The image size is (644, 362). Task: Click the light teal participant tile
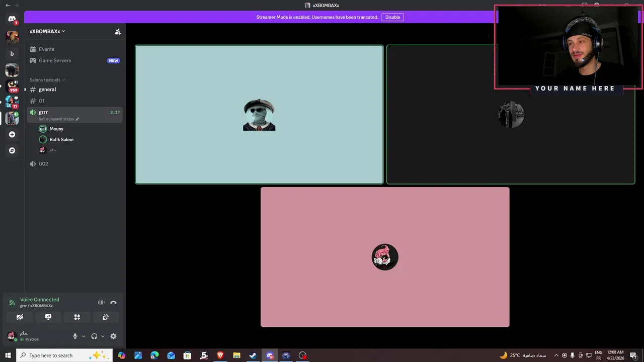pos(259,115)
